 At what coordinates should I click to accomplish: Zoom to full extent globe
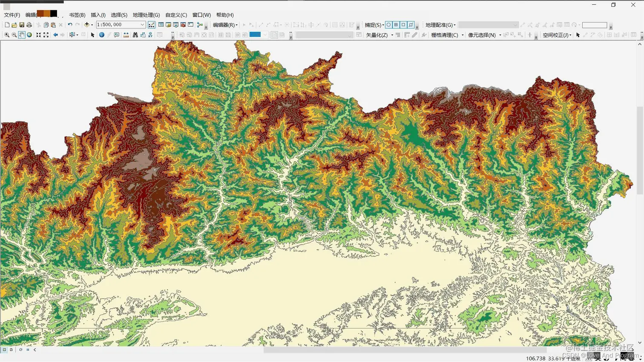tap(29, 35)
